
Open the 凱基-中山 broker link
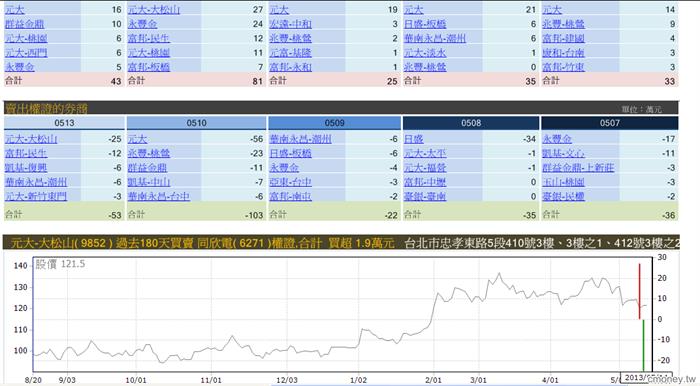pyautogui.click(x=149, y=182)
